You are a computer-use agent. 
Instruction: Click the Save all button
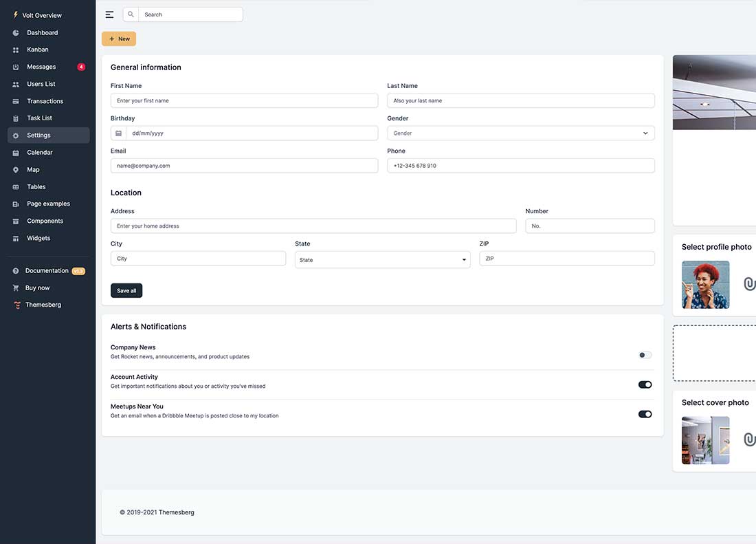click(126, 290)
